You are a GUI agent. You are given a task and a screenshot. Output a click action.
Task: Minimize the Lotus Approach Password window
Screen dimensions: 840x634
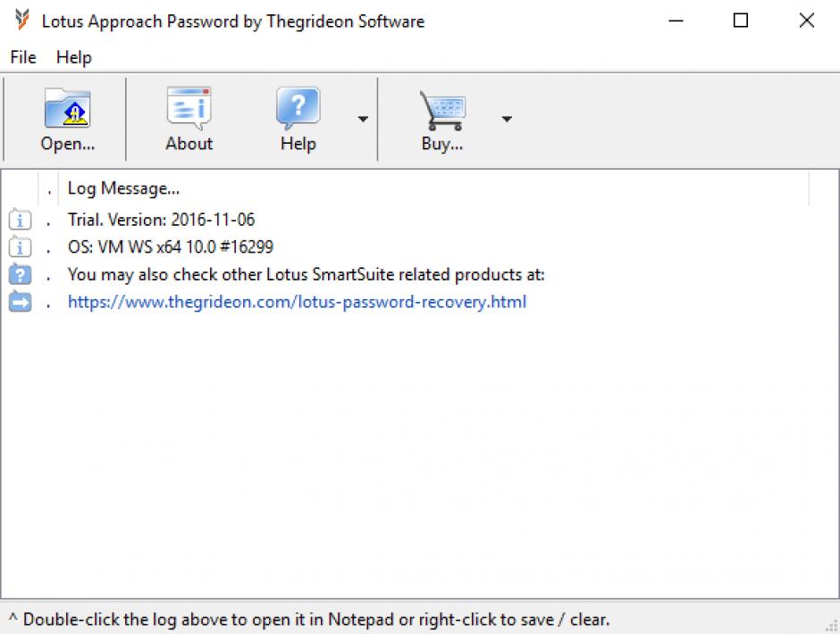click(676, 21)
